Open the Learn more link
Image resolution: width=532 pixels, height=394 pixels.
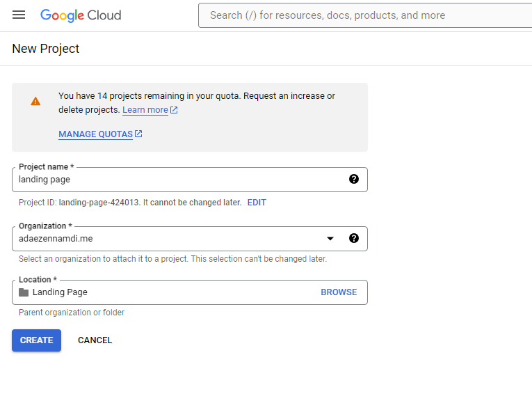[145, 110]
